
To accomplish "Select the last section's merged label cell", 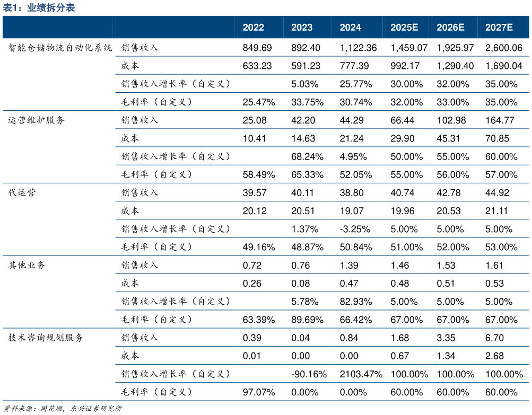I will point(58,365).
